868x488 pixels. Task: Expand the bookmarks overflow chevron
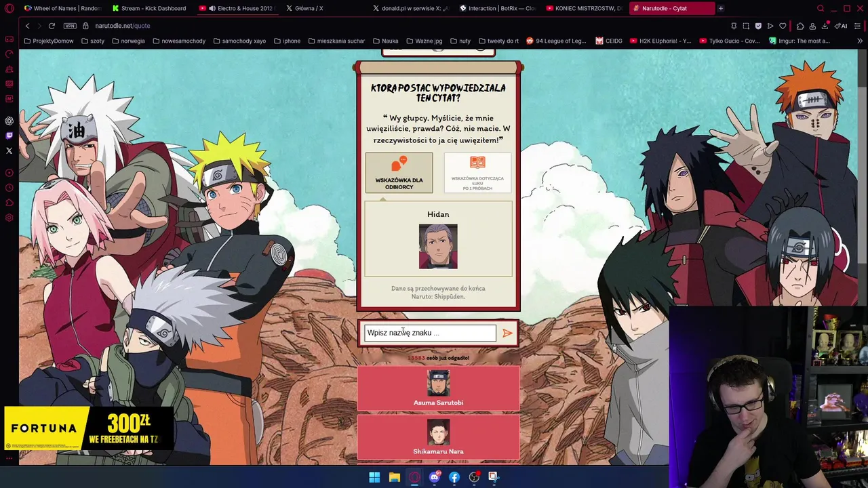[860, 41]
